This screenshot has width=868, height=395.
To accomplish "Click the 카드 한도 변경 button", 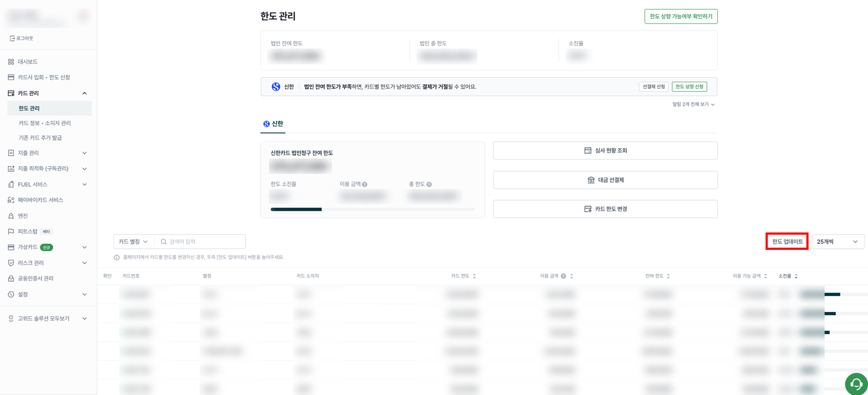I will click(x=605, y=209).
